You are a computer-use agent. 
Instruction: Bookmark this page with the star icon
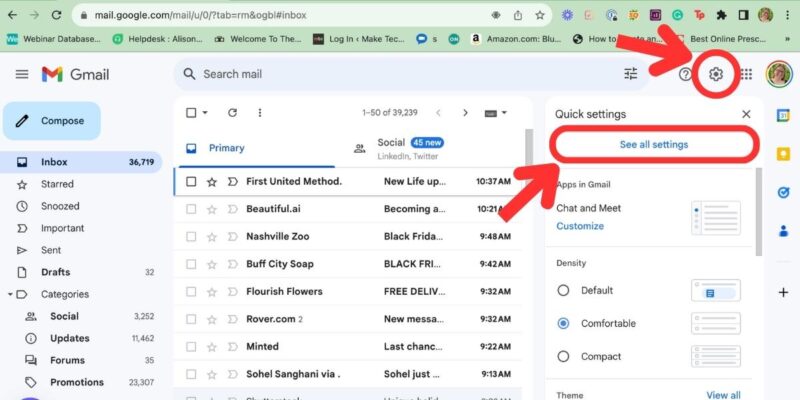tap(540, 15)
